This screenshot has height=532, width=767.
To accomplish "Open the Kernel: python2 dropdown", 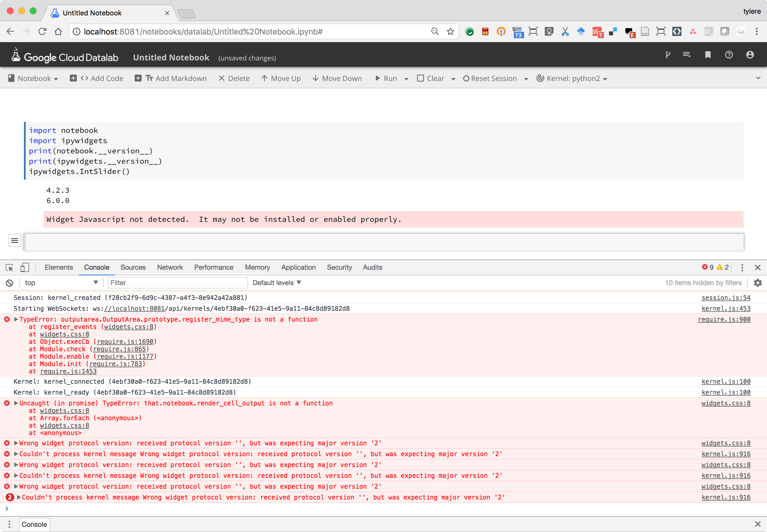I will pos(571,78).
